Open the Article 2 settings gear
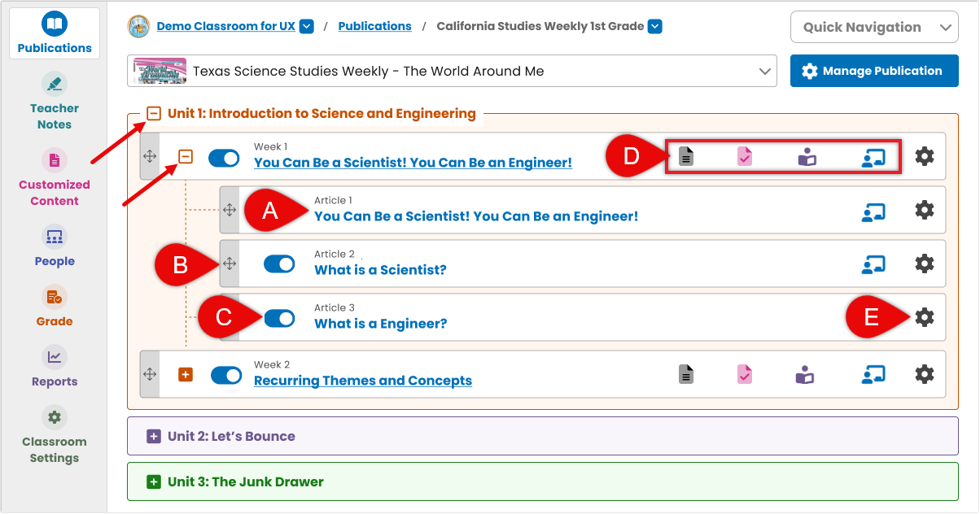The height and width of the screenshot is (514, 980). coord(925,264)
